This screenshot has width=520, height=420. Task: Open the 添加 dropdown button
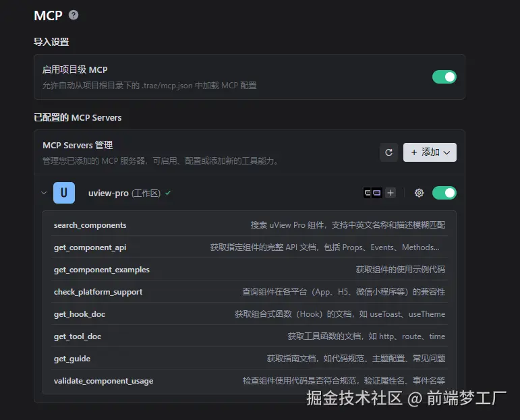[x=430, y=152]
